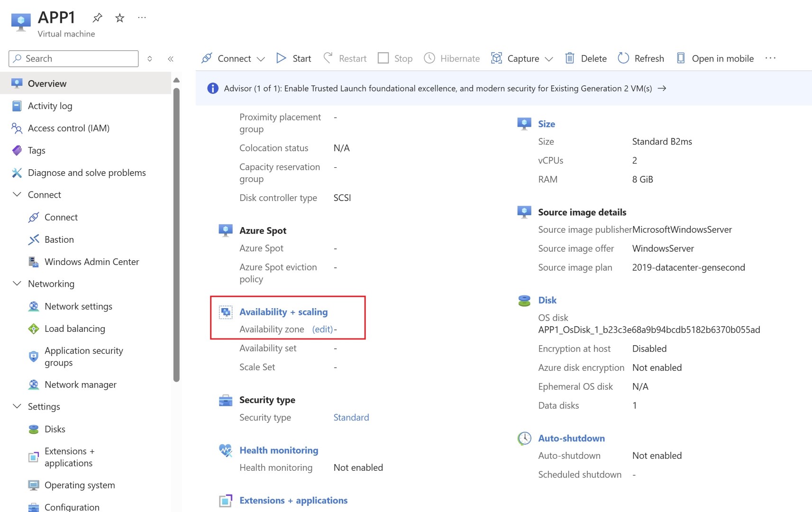Click the Restart toolbar button
Screen dimensions: 812x512
345,58
